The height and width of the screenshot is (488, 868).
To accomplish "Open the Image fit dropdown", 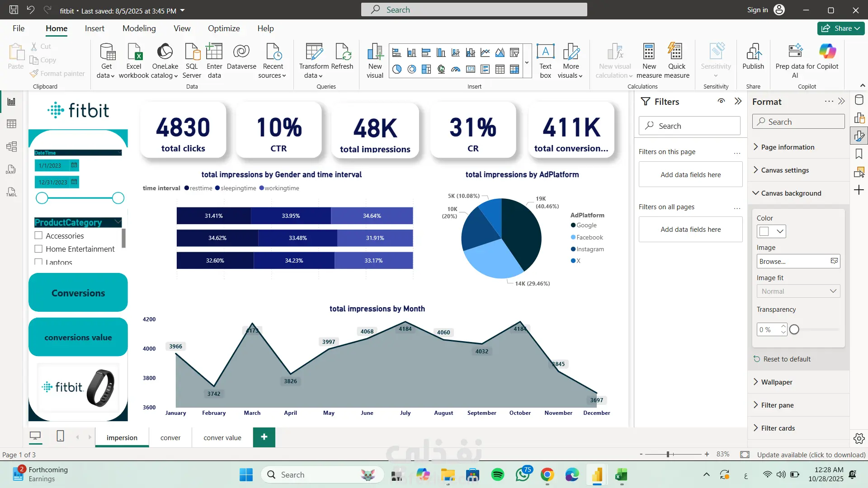I will pos(798,291).
